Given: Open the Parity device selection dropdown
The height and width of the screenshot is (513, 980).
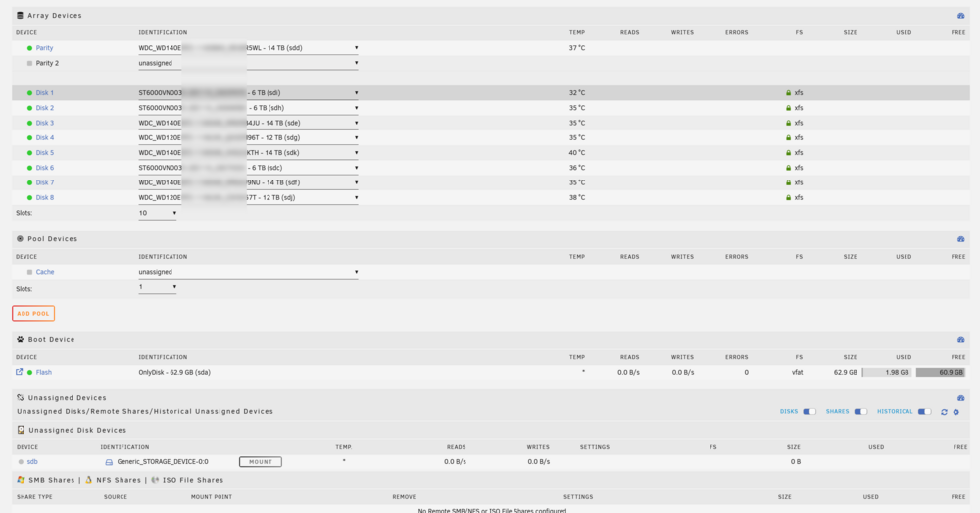Looking at the screenshot, I should click(248, 48).
